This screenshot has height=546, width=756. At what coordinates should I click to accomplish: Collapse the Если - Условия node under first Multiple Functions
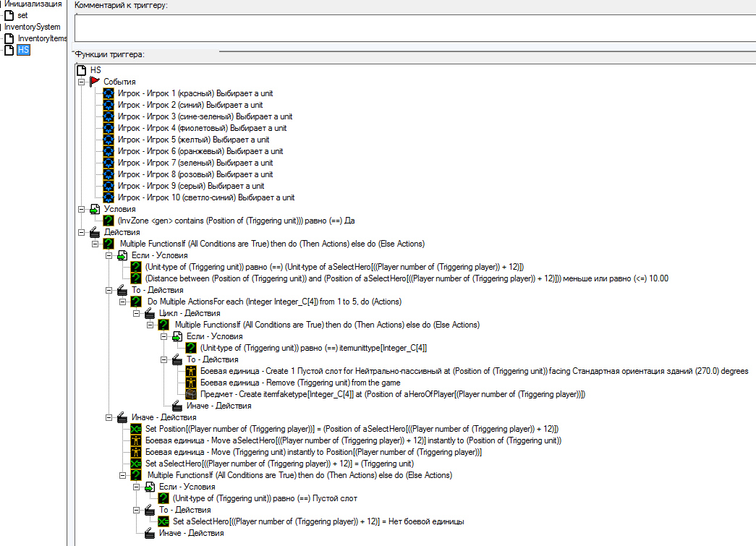(109, 255)
